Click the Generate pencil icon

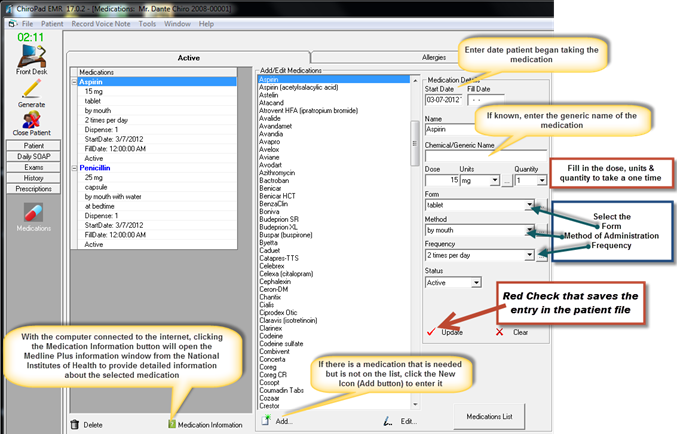point(31,89)
